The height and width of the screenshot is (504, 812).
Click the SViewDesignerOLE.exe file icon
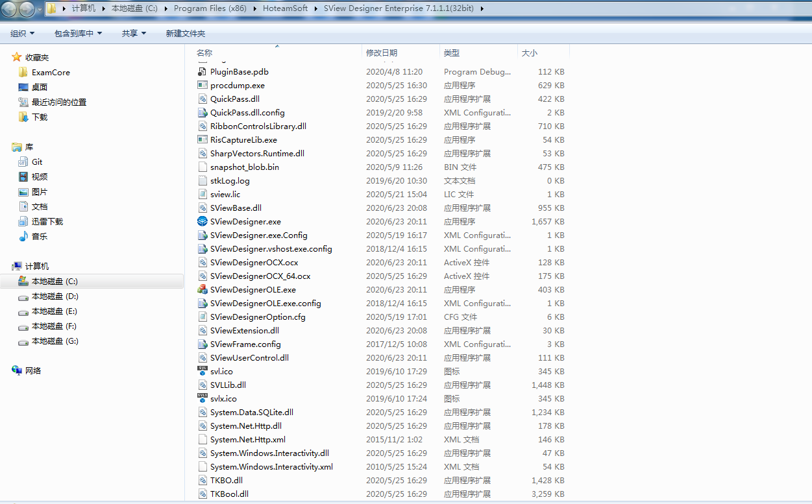202,289
